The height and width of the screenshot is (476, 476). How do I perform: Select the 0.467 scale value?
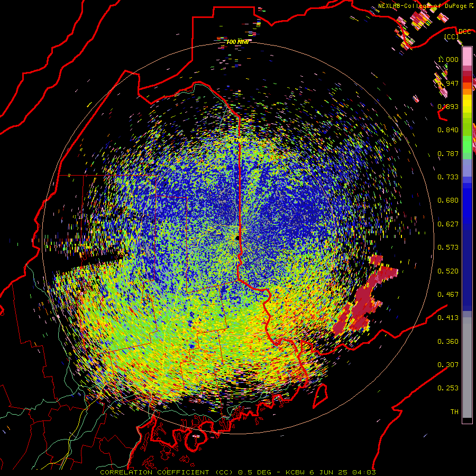pyautogui.click(x=448, y=295)
